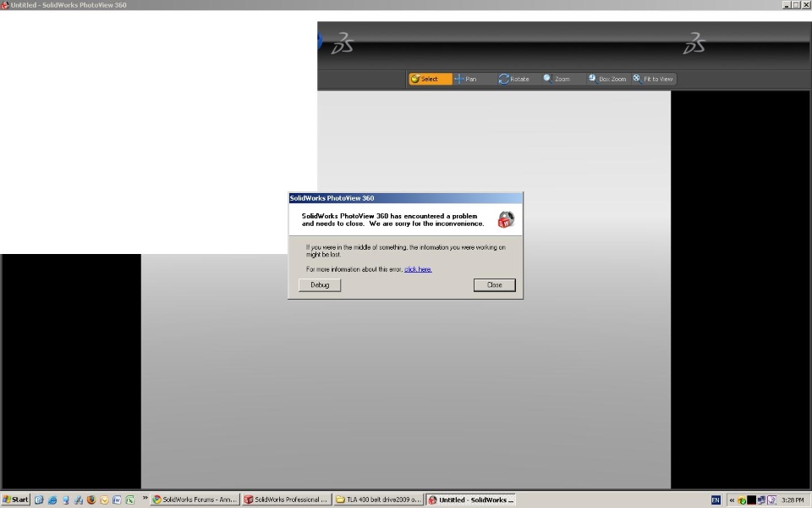Click the Debug button in the error dialog
This screenshot has width=812, height=508.
click(x=320, y=285)
